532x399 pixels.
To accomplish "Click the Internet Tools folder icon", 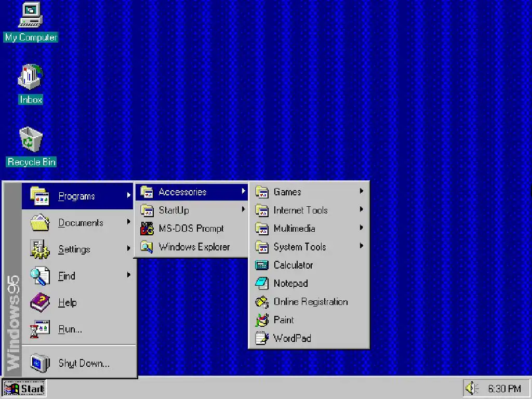I will coord(262,210).
